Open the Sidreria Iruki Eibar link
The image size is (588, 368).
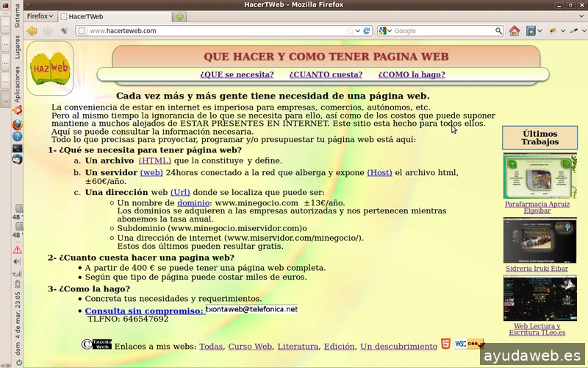click(537, 269)
